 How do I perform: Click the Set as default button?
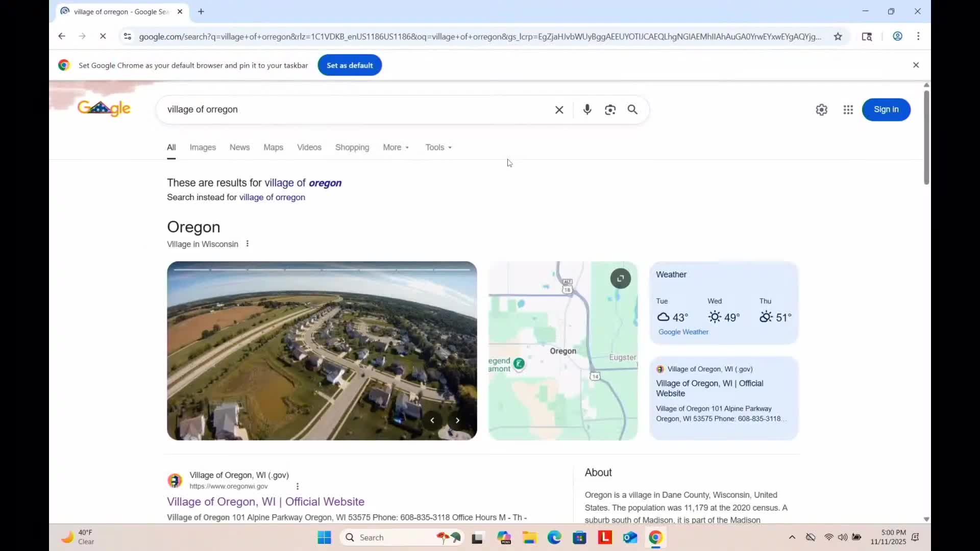[350, 65]
